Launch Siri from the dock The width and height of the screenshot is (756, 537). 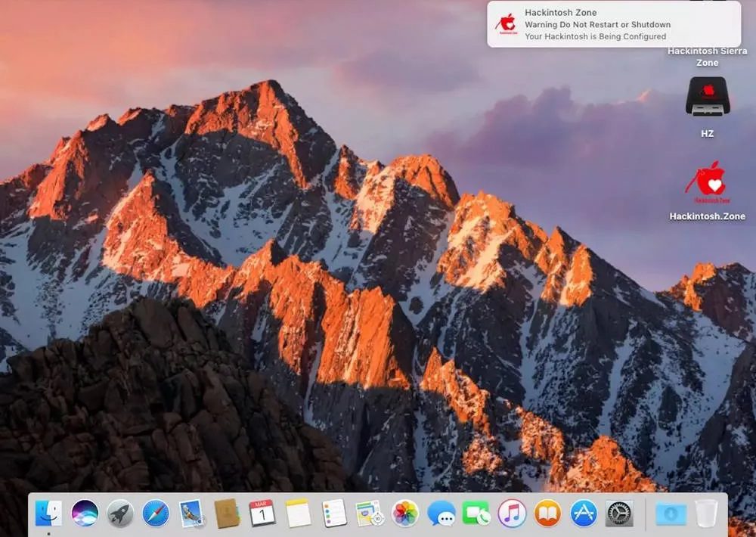(85, 514)
